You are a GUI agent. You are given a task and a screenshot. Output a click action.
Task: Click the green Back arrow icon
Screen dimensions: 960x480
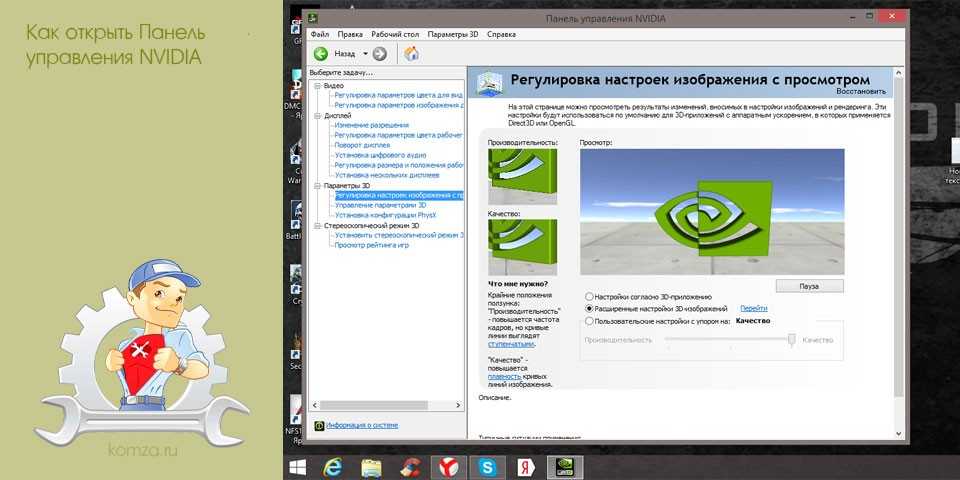[x=320, y=54]
